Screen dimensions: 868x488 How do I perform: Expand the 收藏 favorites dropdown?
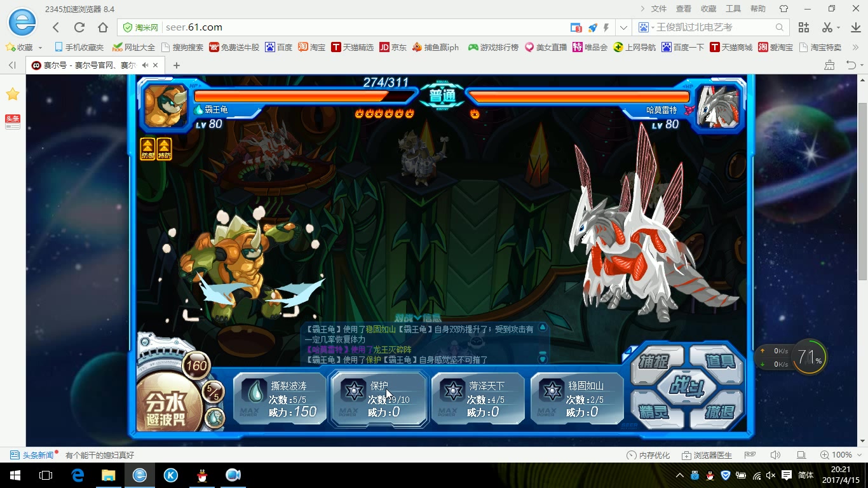tap(40, 48)
